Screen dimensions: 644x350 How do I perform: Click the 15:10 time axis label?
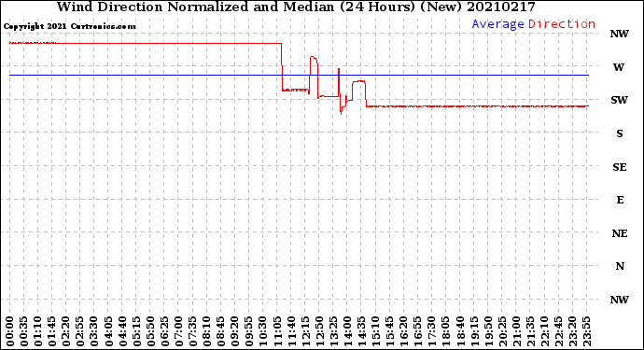[375, 331]
